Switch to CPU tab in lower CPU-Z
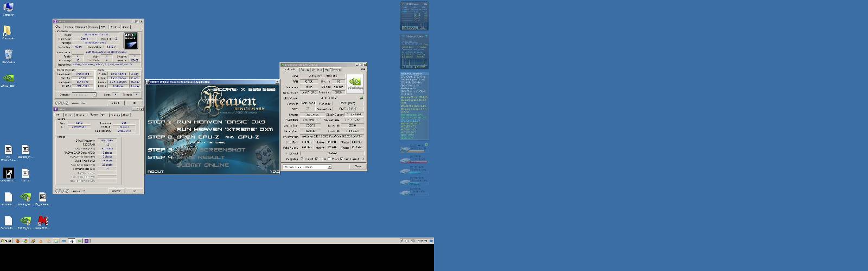Viewport: 868px width, 271px height. [x=58, y=115]
